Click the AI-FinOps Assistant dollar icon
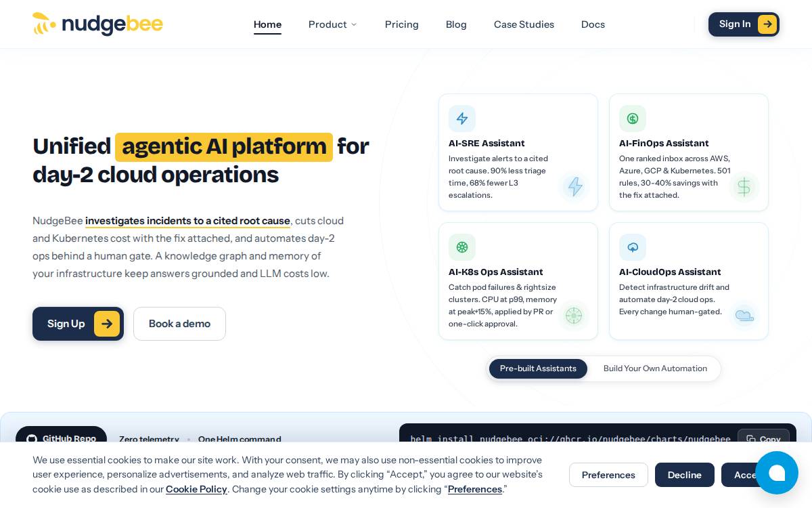This screenshot has height=508, width=812. pyautogui.click(x=633, y=119)
